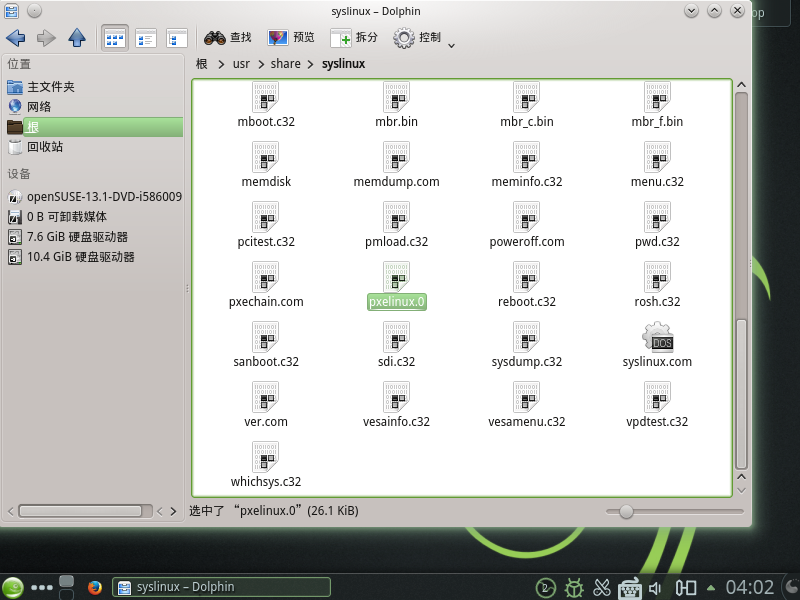800x600 pixels.
Task: Select 根 in Places panel
Action: (94, 127)
